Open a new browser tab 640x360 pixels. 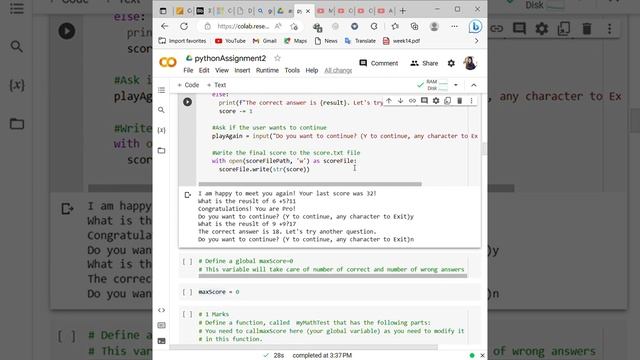click(403, 11)
